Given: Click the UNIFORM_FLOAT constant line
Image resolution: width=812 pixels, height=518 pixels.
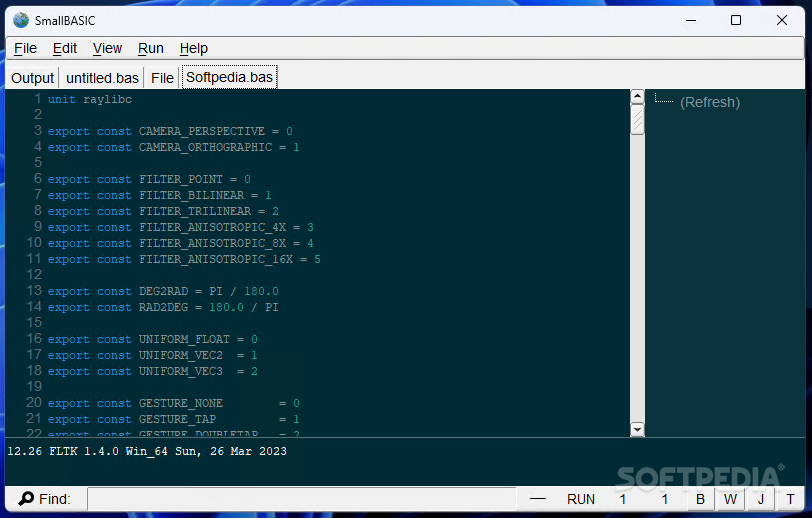Looking at the screenshot, I should [153, 339].
